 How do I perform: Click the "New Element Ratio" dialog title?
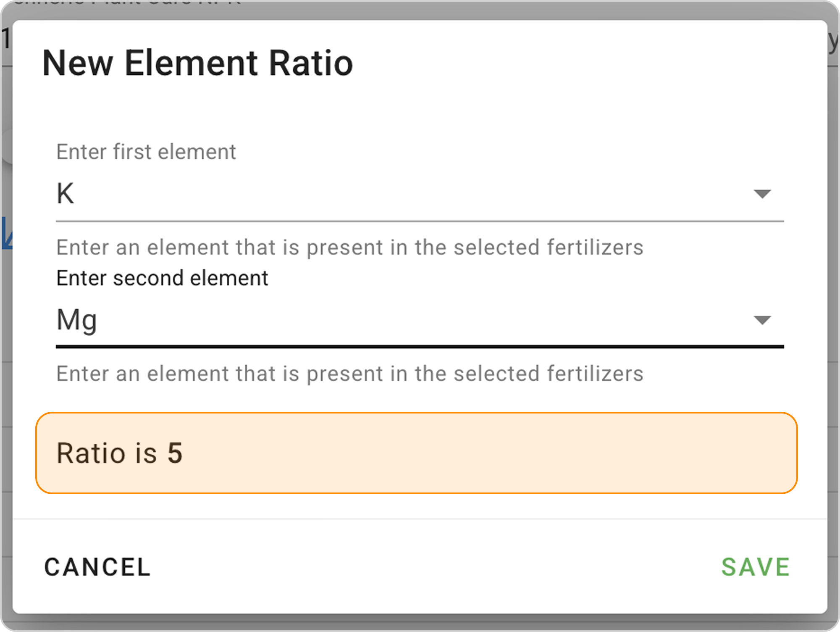coord(197,63)
